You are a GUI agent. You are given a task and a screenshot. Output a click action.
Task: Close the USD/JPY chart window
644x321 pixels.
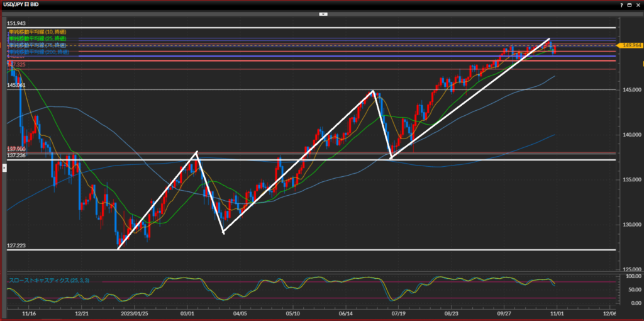[637, 4]
